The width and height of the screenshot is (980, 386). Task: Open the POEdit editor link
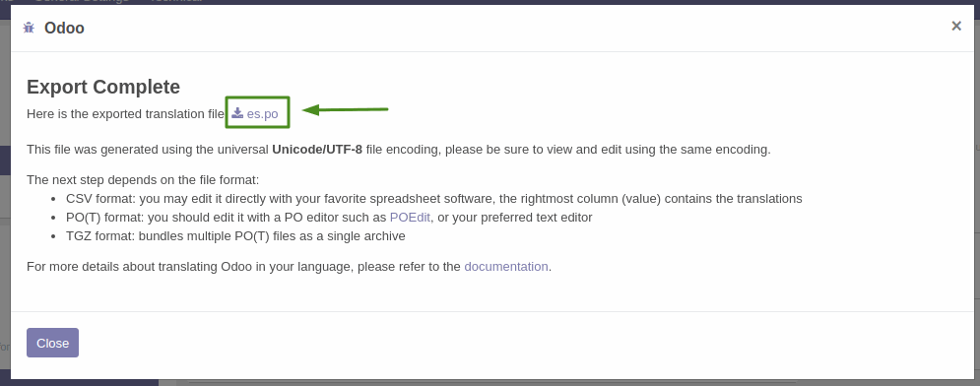click(x=410, y=218)
